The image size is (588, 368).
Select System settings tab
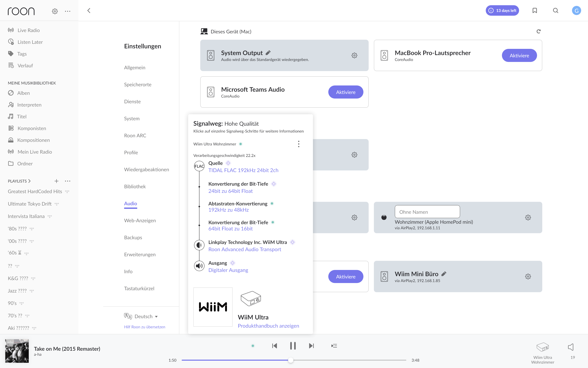click(132, 118)
